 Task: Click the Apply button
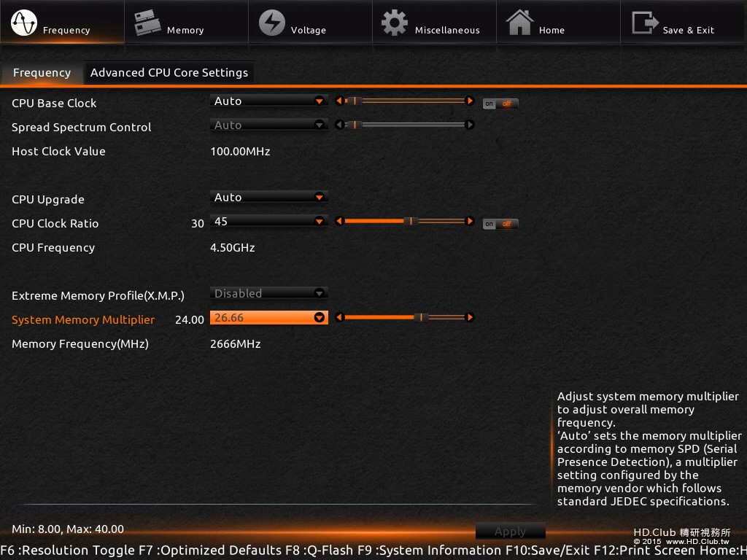click(x=510, y=531)
